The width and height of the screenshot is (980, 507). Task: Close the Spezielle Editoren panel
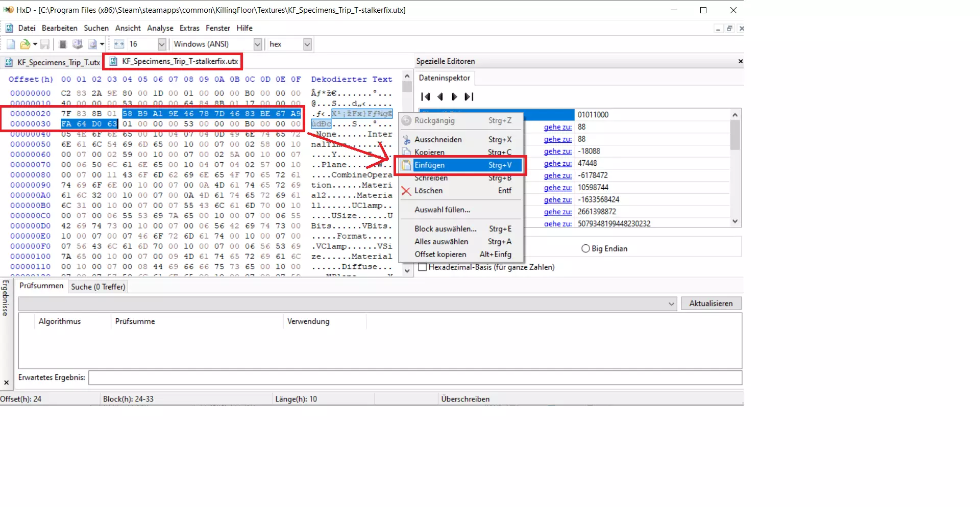(x=740, y=62)
